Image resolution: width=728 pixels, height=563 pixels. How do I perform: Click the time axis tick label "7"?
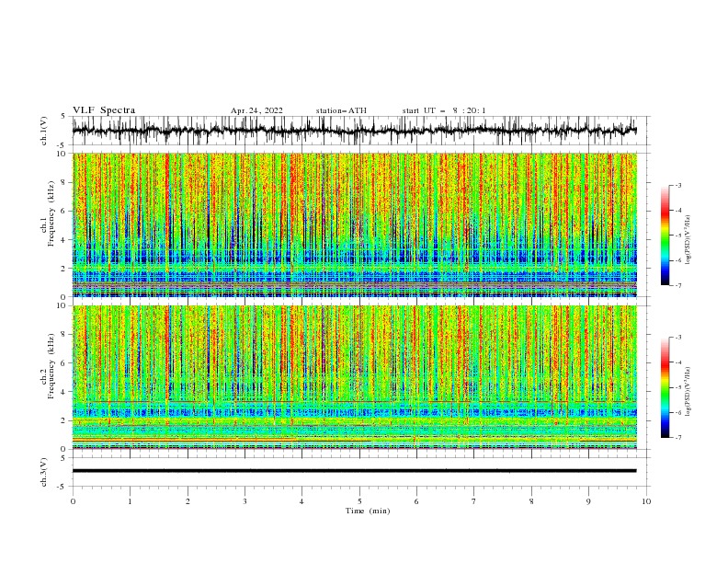[474, 501]
